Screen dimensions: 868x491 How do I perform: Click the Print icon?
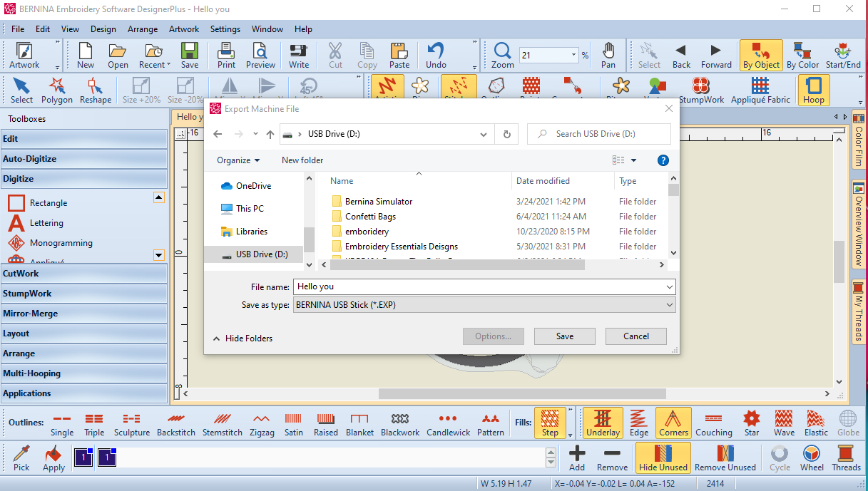[x=227, y=55]
